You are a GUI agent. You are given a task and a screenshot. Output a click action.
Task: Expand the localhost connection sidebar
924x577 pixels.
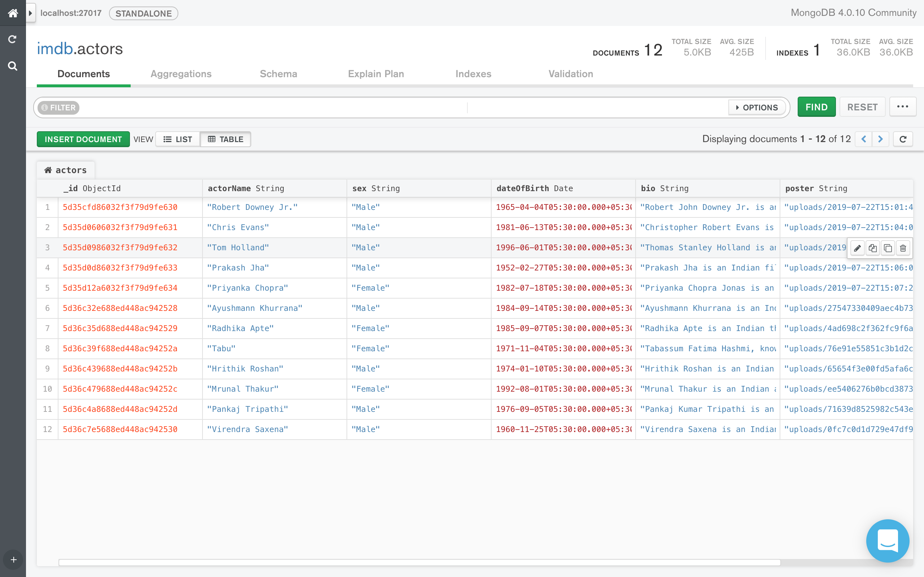(x=30, y=13)
